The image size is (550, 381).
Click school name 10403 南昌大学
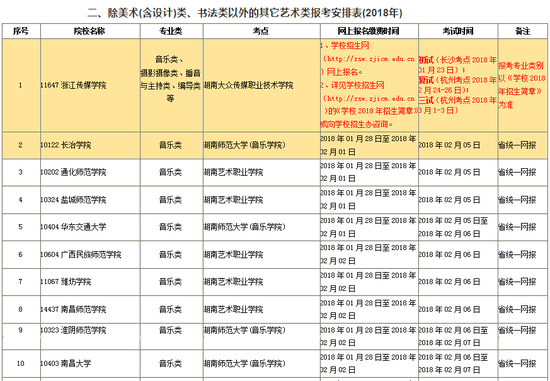point(66,363)
